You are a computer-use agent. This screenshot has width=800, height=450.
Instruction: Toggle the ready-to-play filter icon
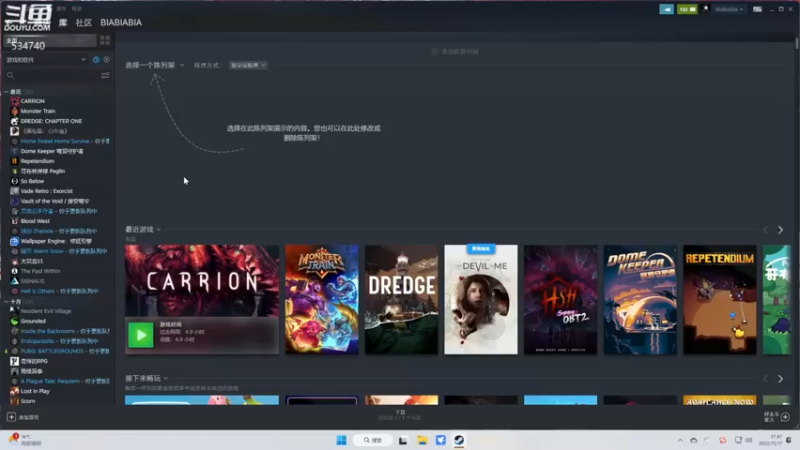coord(107,60)
